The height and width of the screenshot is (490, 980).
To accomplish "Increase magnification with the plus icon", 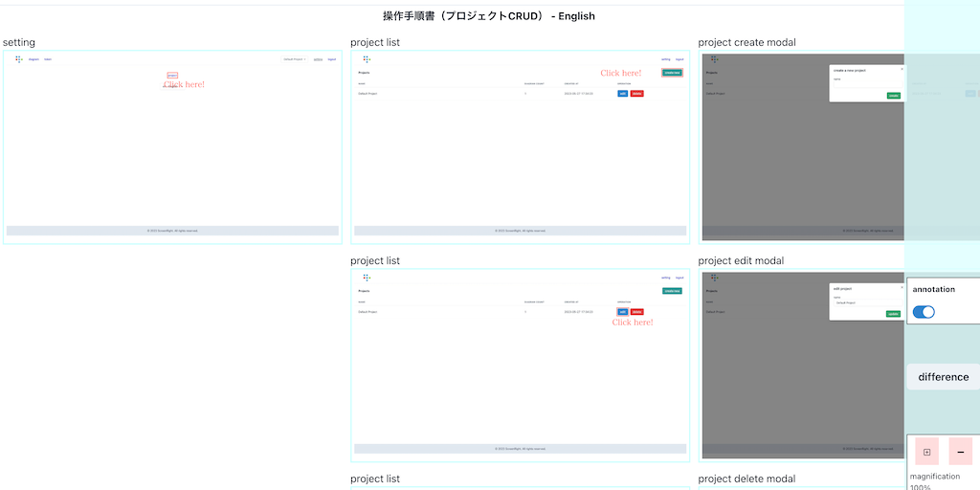I will [926, 452].
